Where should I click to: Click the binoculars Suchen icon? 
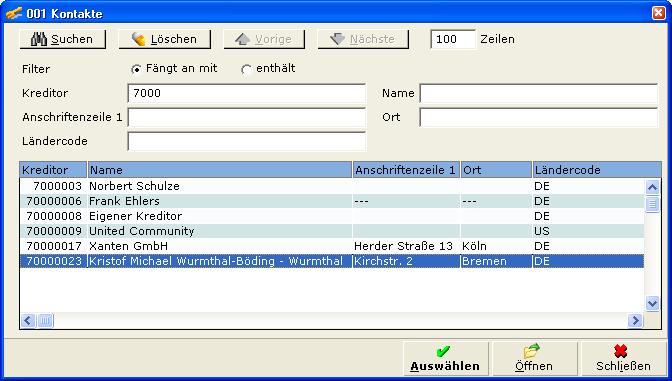coord(39,39)
